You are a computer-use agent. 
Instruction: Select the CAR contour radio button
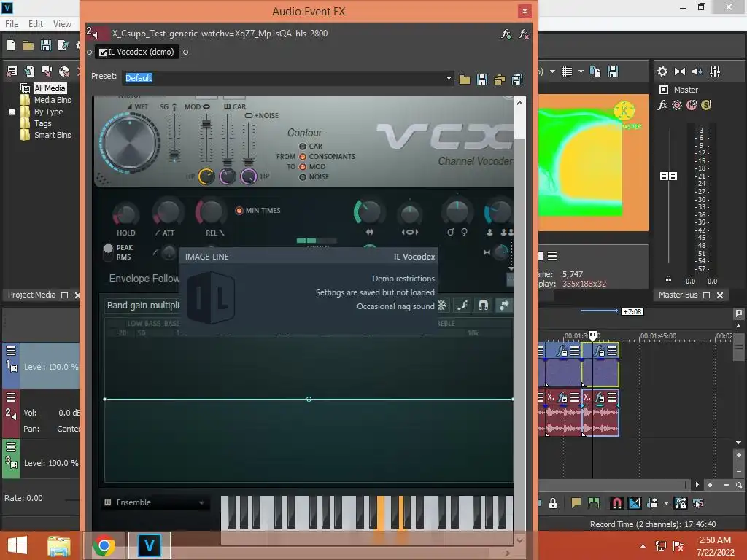pyautogui.click(x=303, y=146)
